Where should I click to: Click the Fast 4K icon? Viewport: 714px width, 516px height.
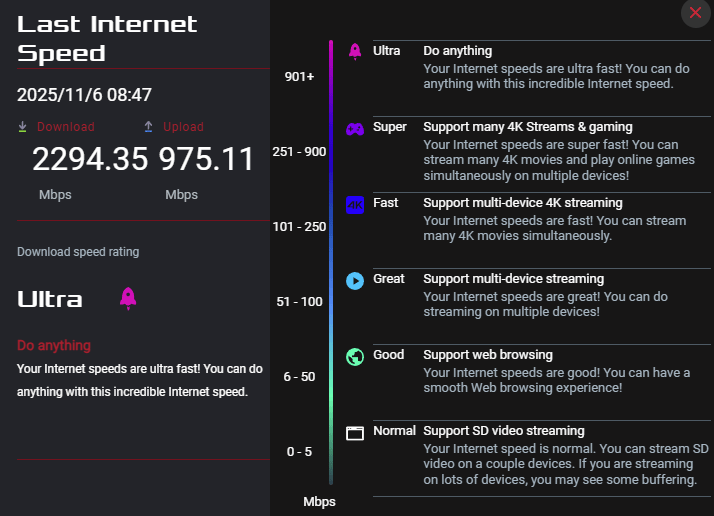[354, 204]
